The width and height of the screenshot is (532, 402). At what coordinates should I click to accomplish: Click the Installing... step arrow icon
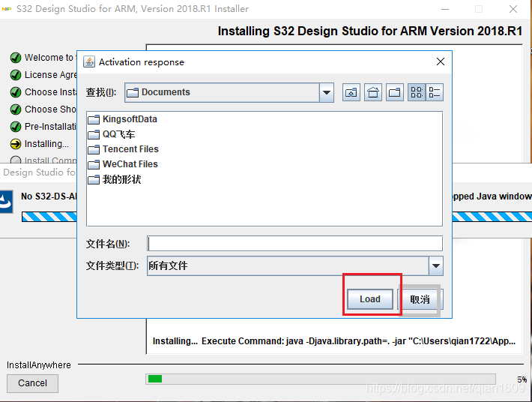15,144
